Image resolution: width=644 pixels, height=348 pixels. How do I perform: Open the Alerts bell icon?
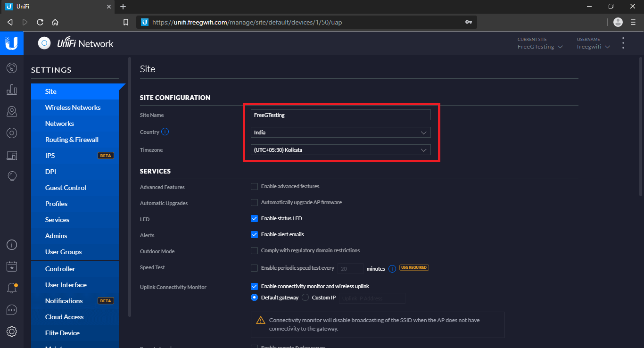[x=12, y=288]
